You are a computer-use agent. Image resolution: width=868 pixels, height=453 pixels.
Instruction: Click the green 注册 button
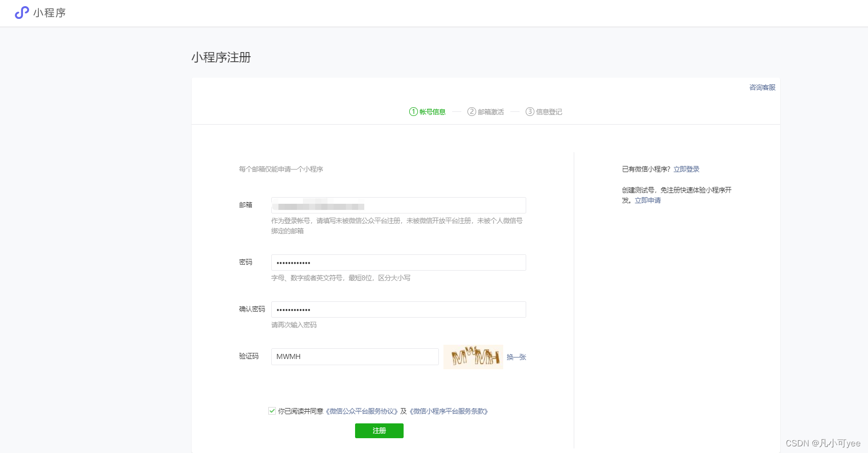379,431
